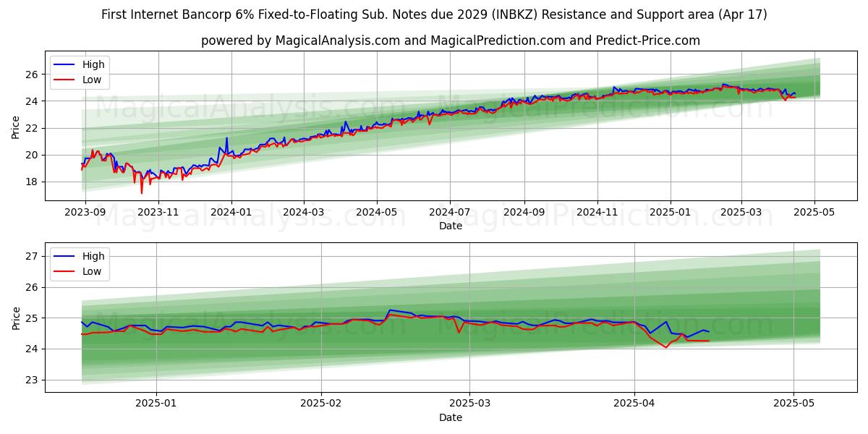Click the 2023-09 tick label on top chart
This screenshot has height=434, width=868.
[x=85, y=212]
